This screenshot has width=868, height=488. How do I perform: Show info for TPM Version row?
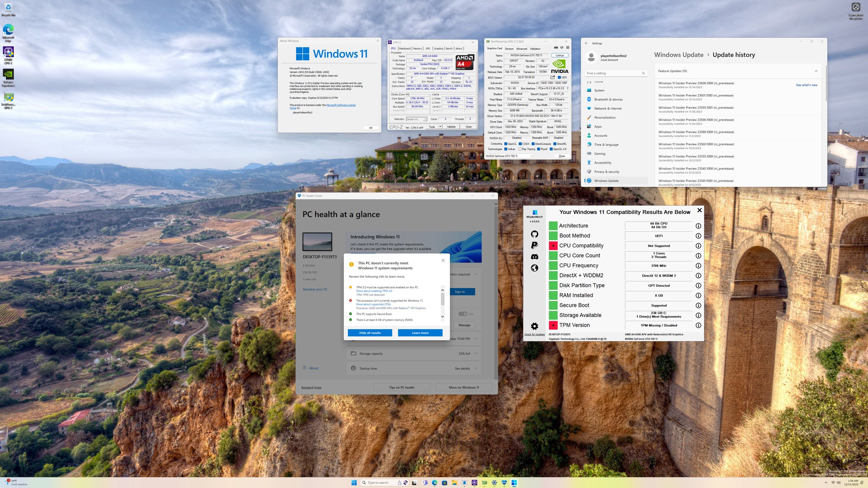[x=698, y=325]
